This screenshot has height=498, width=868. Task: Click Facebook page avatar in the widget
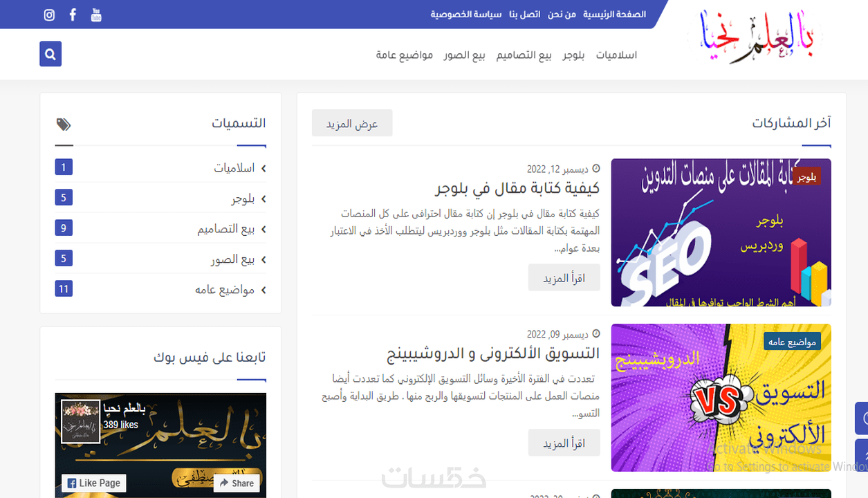pos(80,421)
